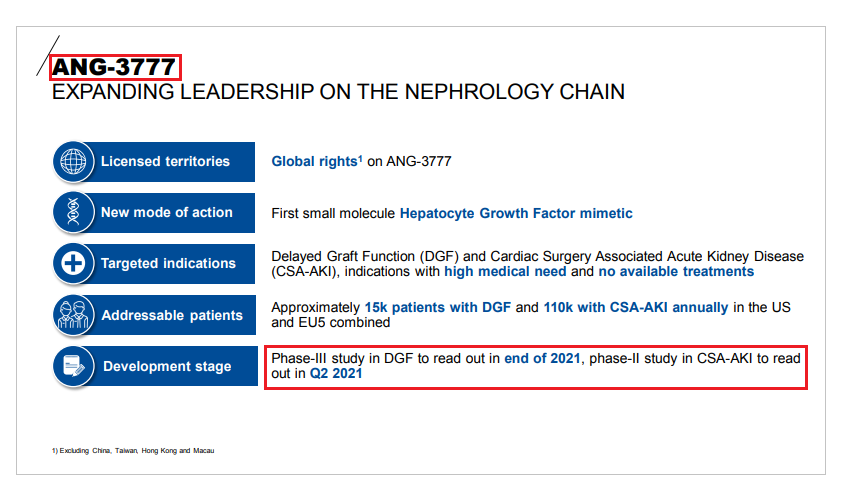Select the 'no available treatments' phrase
The image size is (858, 496).
coord(676,272)
